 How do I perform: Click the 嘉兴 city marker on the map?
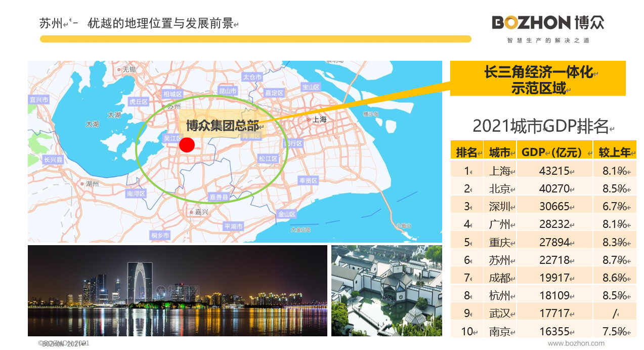[199, 212]
